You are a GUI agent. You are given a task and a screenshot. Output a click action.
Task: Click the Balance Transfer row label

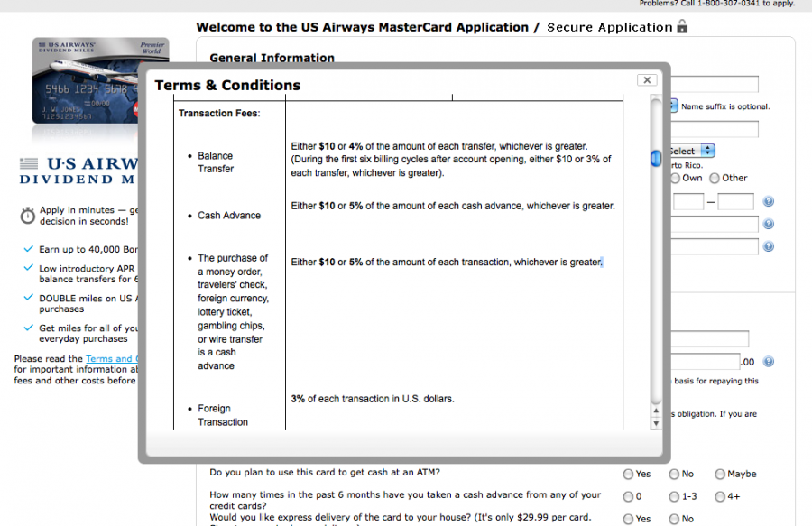click(216, 162)
